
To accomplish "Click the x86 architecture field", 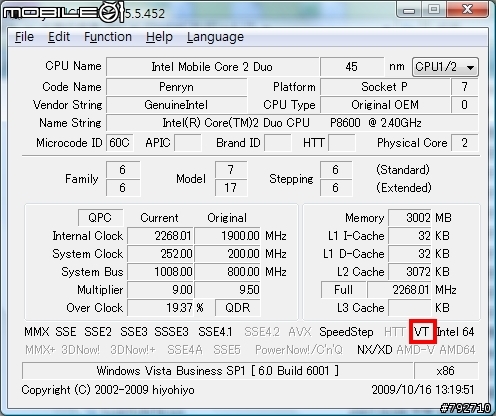I will click(x=446, y=371).
